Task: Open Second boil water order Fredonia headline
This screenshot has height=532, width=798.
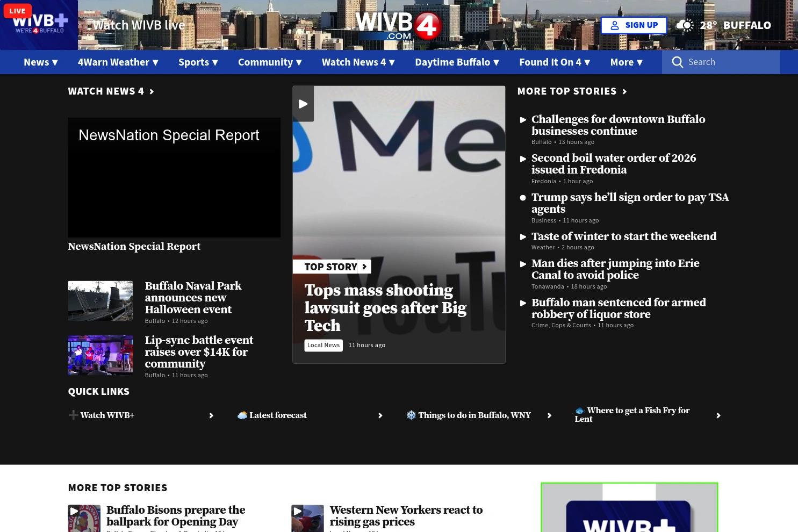Action: (614, 164)
